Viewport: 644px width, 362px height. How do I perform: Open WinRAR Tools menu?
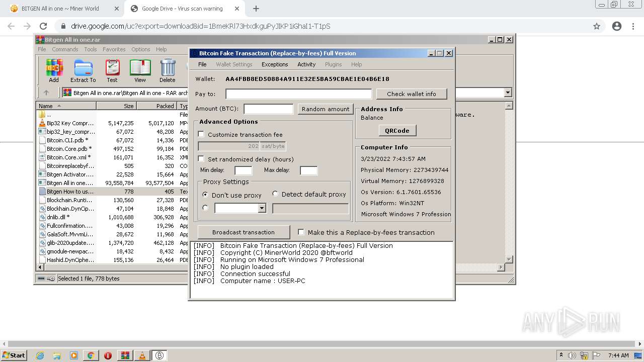point(91,49)
